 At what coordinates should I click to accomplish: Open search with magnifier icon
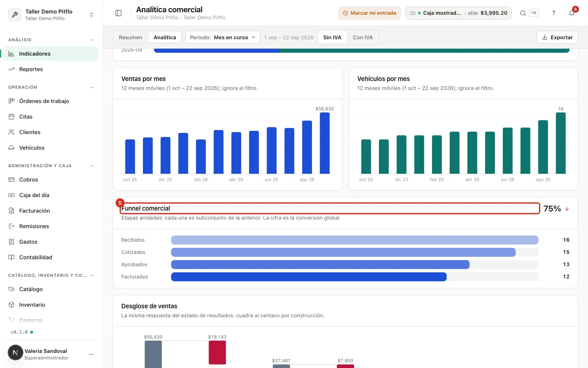[523, 13]
